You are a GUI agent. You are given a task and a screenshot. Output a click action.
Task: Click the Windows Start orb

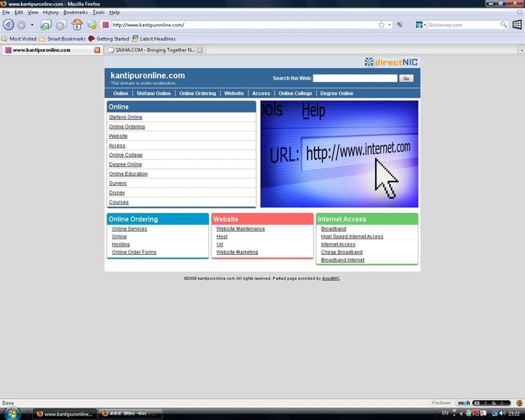12,413
